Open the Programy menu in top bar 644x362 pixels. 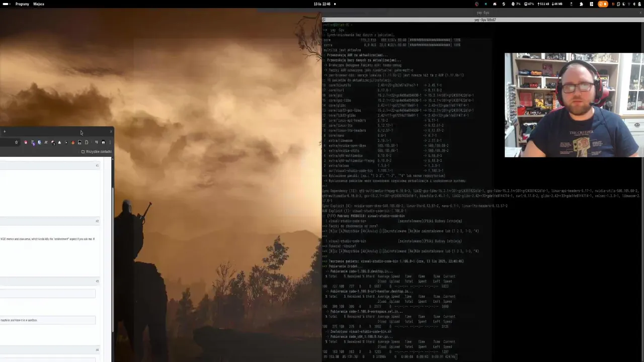pos(22,4)
